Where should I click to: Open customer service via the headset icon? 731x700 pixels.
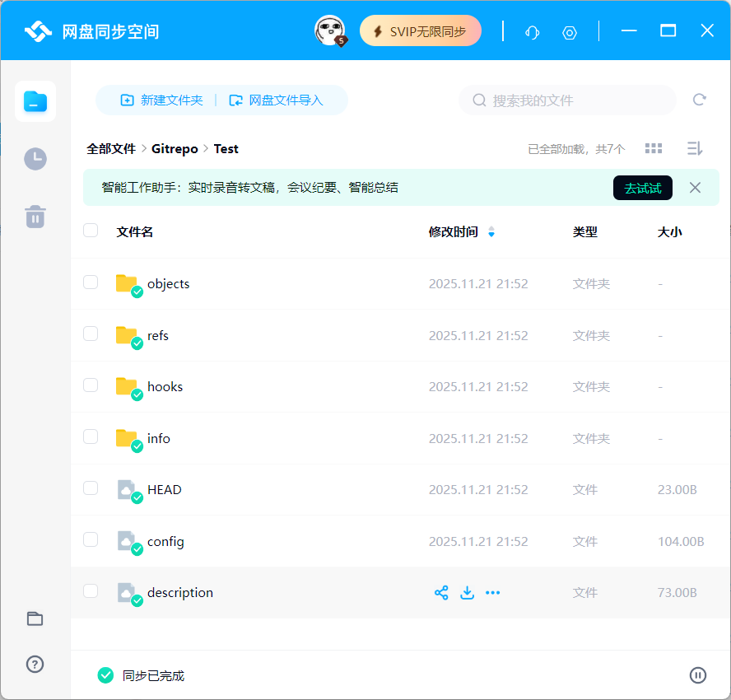click(x=532, y=32)
